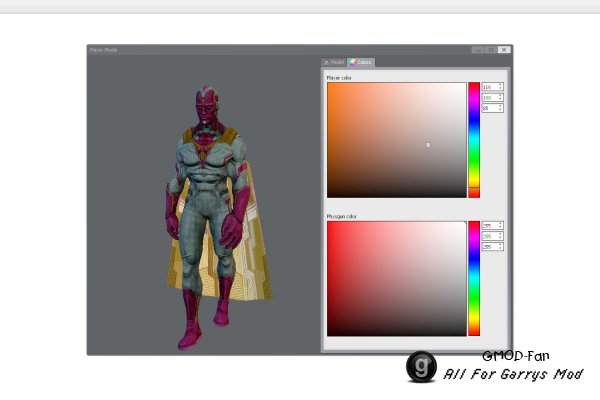Click the icon on the Model tab
600x400 pixels.
(x=326, y=62)
